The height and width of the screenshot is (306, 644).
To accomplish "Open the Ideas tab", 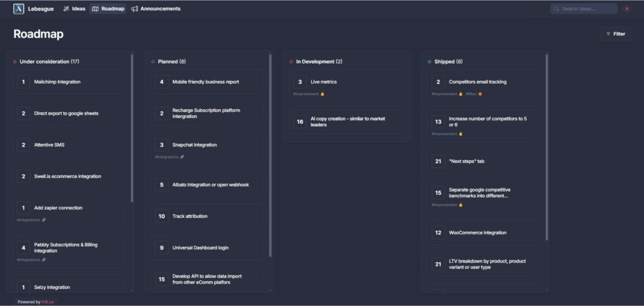I will 74,9.
